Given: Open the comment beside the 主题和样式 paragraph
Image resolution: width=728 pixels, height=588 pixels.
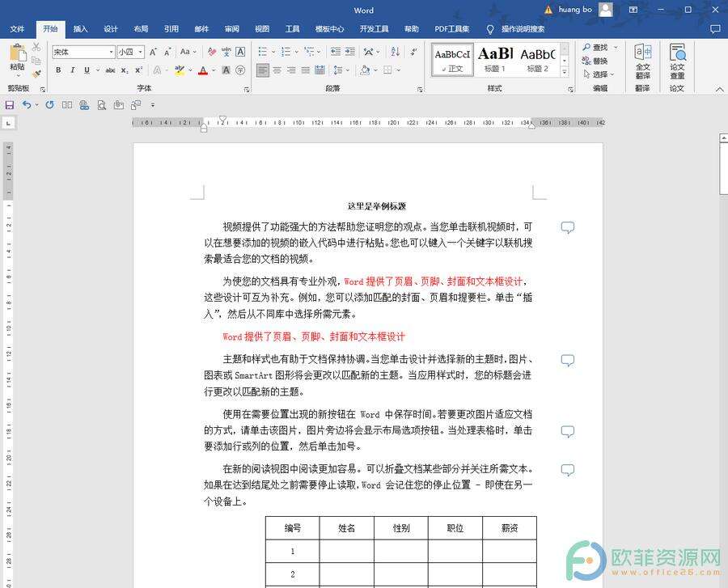Looking at the screenshot, I should pyautogui.click(x=567, y=360).
